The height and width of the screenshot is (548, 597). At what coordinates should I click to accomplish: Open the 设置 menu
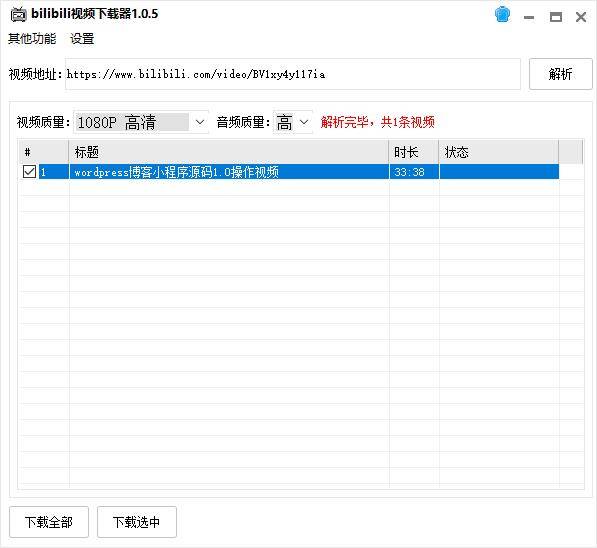tap(82, 38)
